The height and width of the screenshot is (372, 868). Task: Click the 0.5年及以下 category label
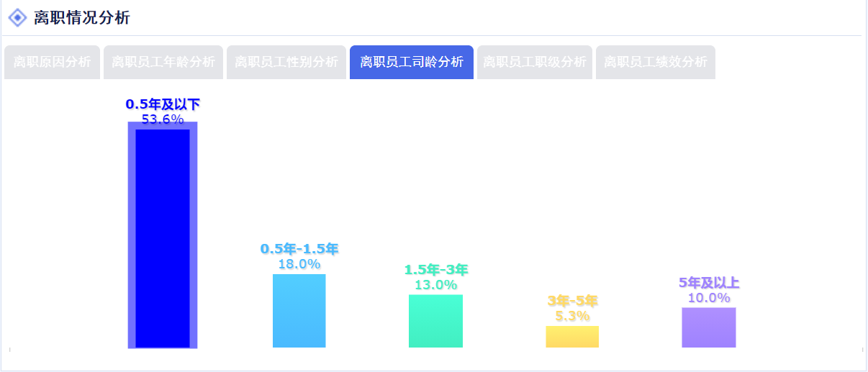point(163,104)
